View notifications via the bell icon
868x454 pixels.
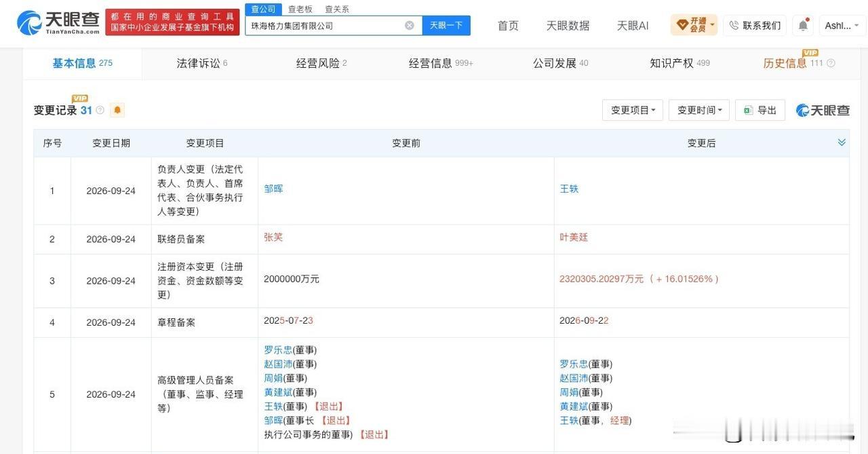coord(803,26)
